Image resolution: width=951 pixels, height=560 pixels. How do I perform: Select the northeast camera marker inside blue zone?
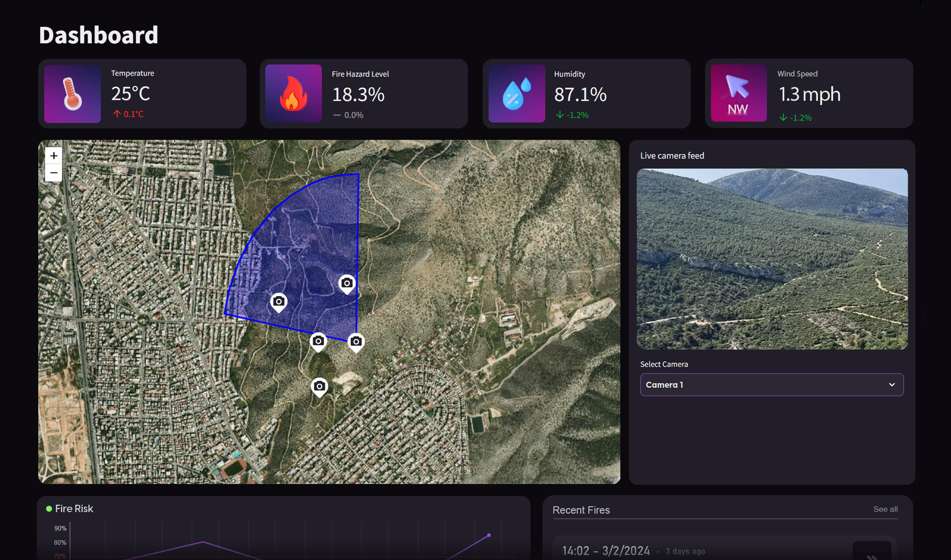[347, 283]
